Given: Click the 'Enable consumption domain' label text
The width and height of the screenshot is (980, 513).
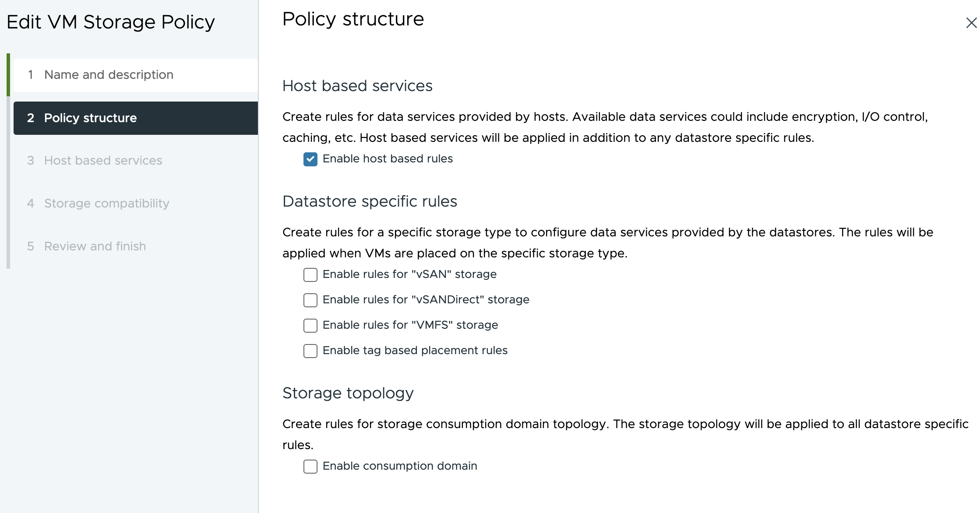Looking at the screenshot, I should coord(400,466).
